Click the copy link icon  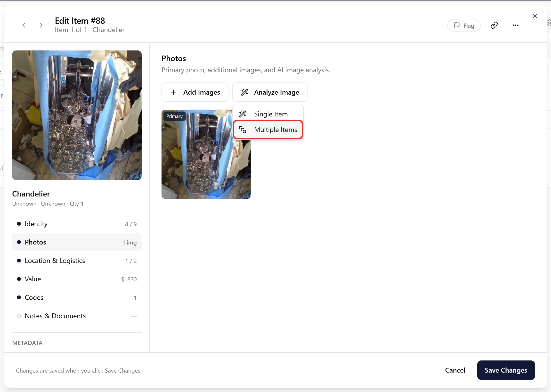pos(494,25)
